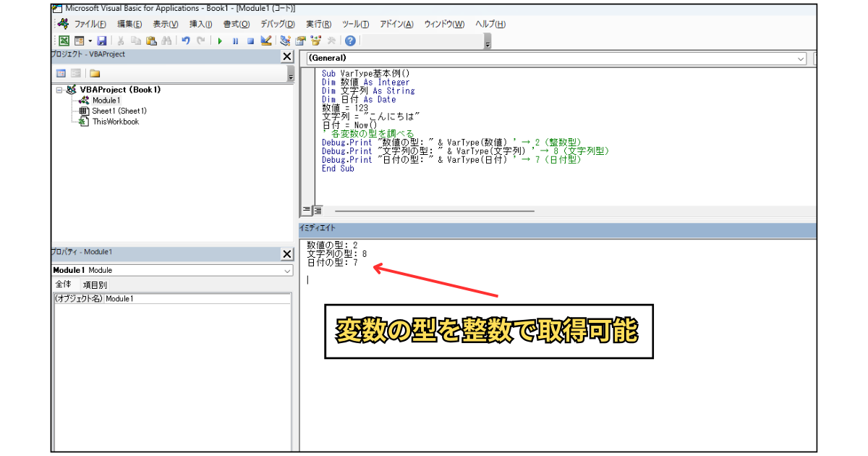The height and width of the screenshot is (456, 868).
Task: Stop execution with the Reset square icon
Action: click(x=250, y=41)
